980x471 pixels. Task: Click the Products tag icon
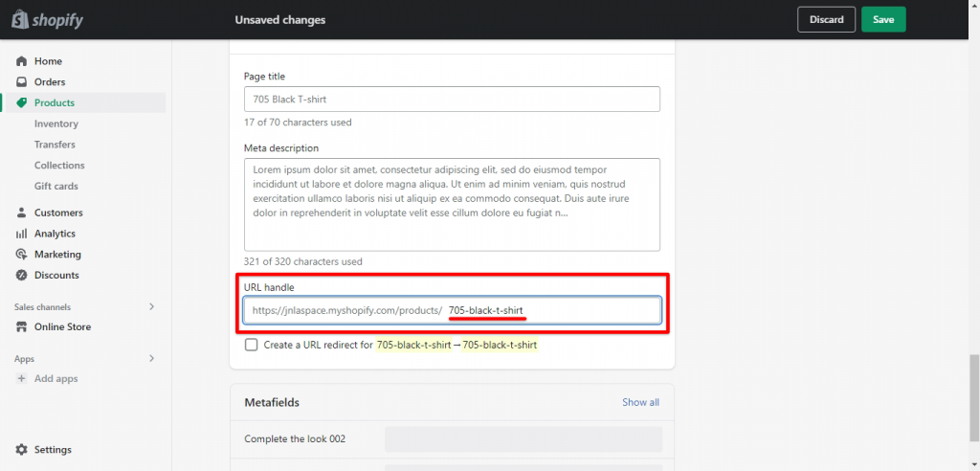point(21,102)
